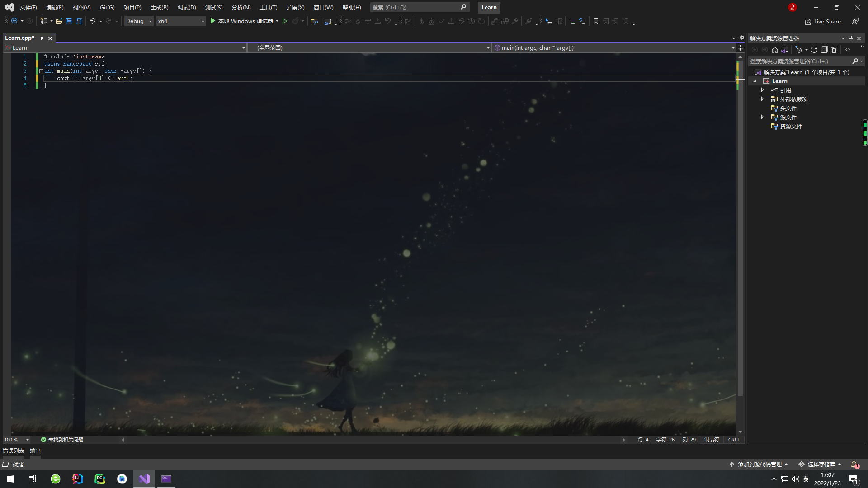
Task: Click the Find in Files folder icon
Action: 314,21
